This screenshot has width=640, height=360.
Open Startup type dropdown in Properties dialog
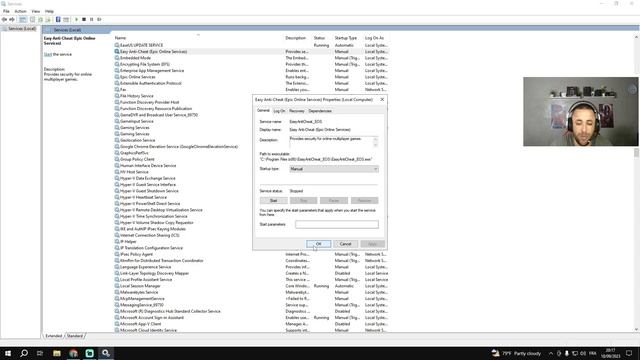click(334, 169)
